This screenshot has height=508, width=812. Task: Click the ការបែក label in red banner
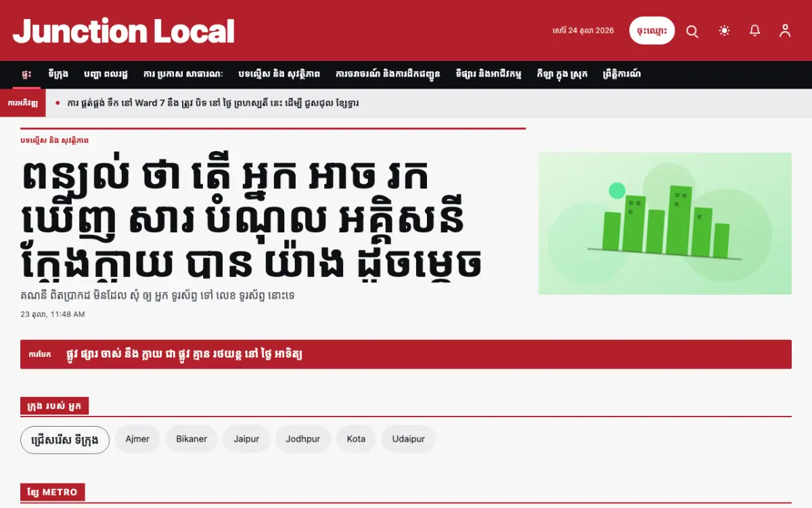pyautogui.click(x=41, y=354)
